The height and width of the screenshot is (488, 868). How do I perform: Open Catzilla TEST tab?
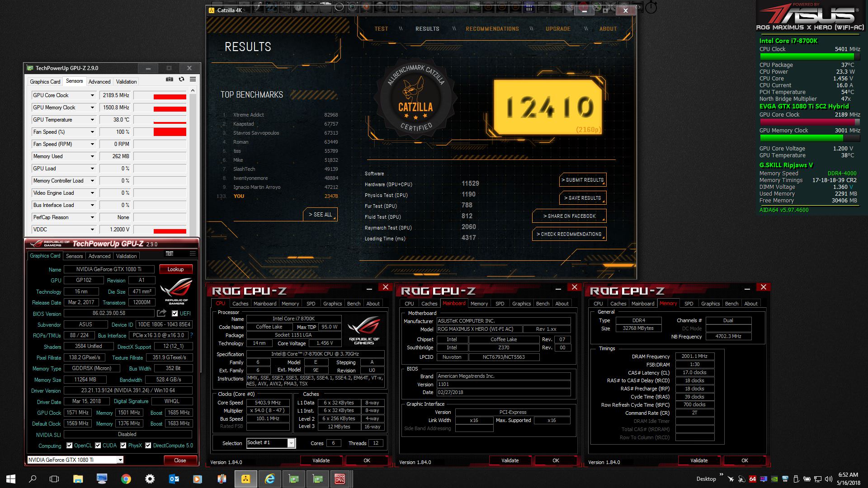tap(381, 28)
